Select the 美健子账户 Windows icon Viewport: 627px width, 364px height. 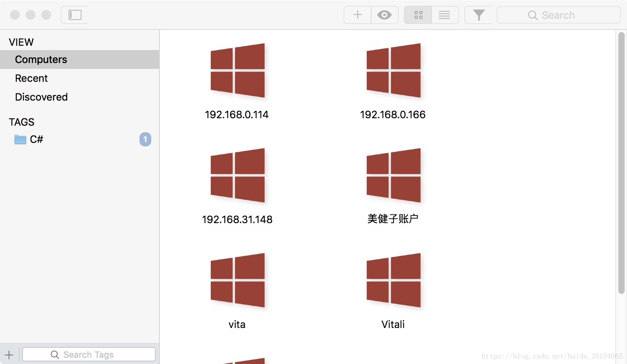pos(393,175)
